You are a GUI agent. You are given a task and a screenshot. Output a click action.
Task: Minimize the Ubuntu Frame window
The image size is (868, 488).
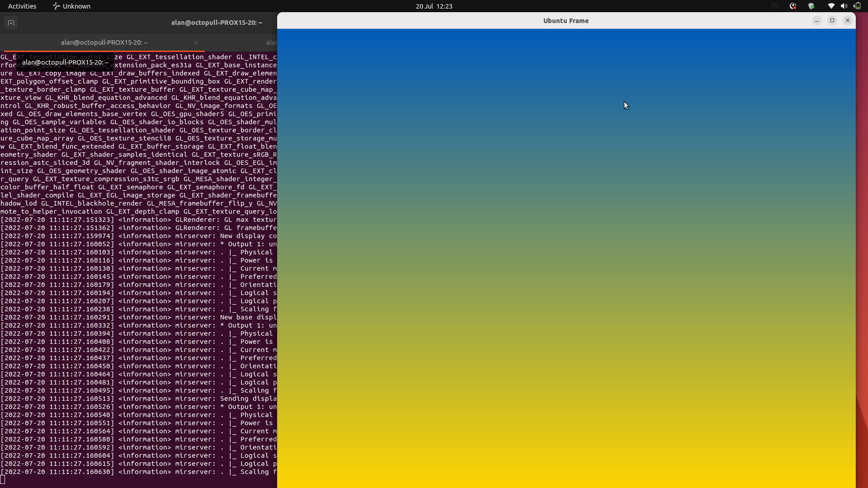(816, 21)
